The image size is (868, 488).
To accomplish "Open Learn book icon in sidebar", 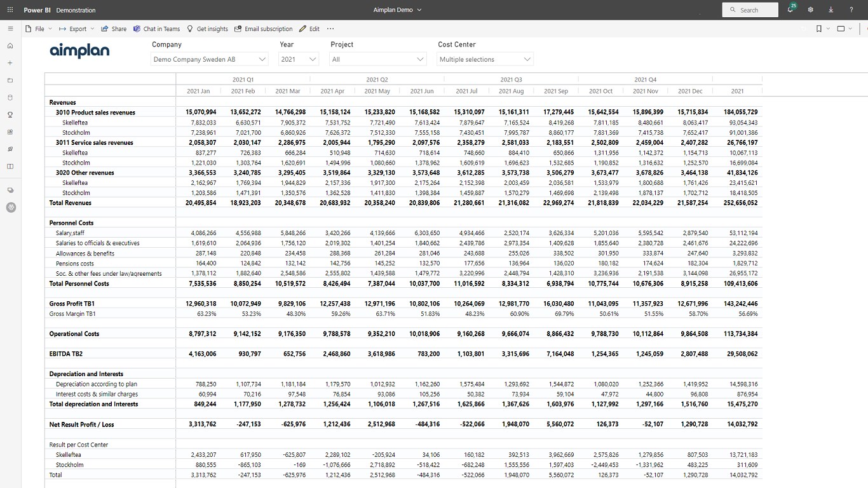I will [10, 166].
